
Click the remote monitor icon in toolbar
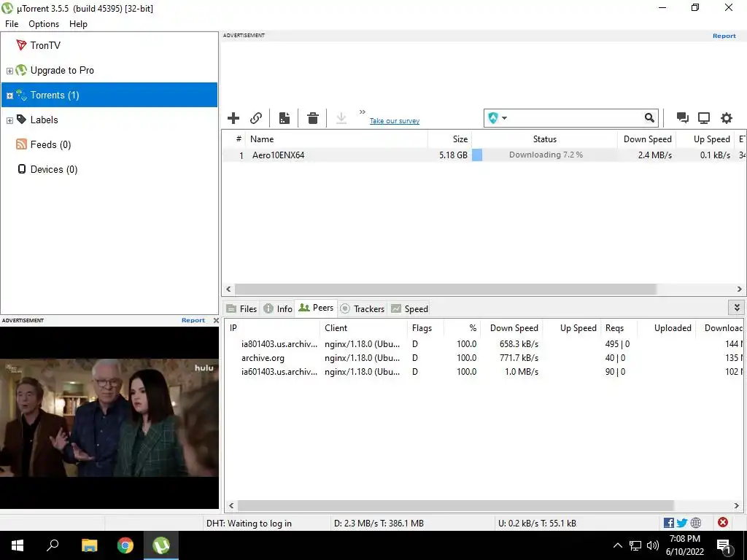704,118
